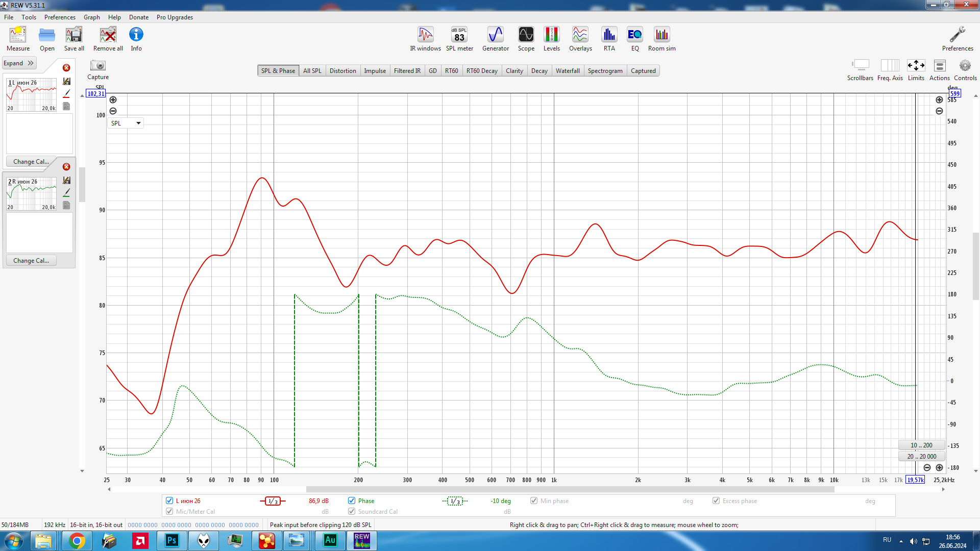Screen dimensions: 980x551
Task: Click the 20 .. 20 000 range button
Action: [921, 456]
